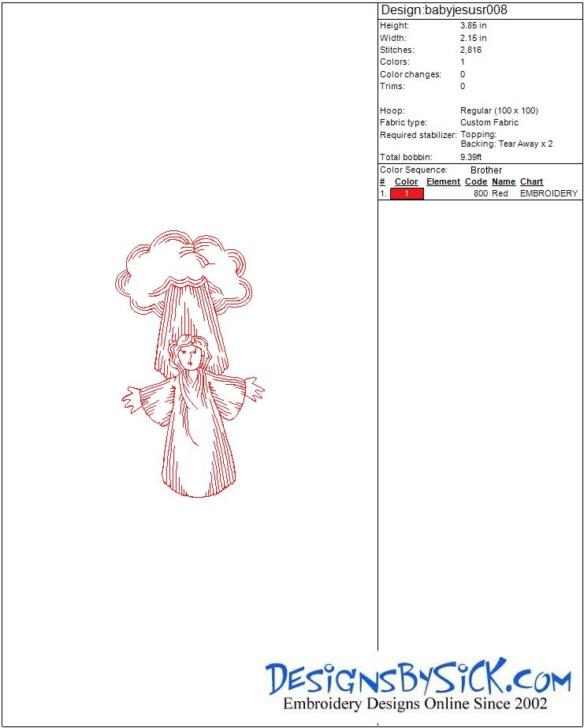The height and width of the screenshot is (728, 584).
Task: Click the Brother color sequence label
Action: coord(486,170)
